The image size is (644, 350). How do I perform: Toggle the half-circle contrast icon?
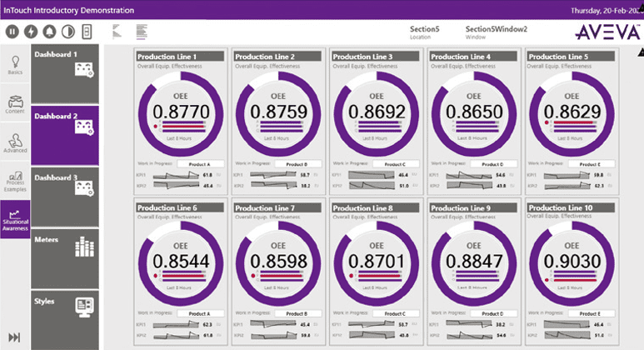click(67, 32)
